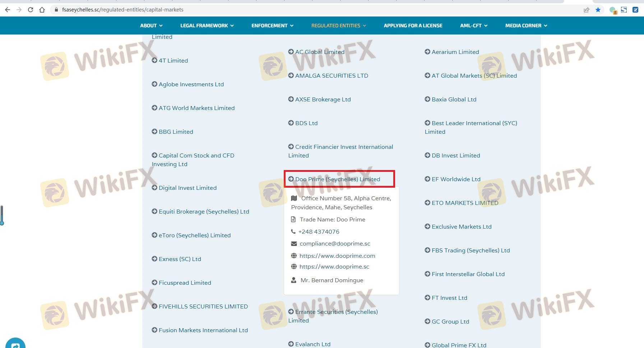Click the browser back arrow

tap(8, 10)
